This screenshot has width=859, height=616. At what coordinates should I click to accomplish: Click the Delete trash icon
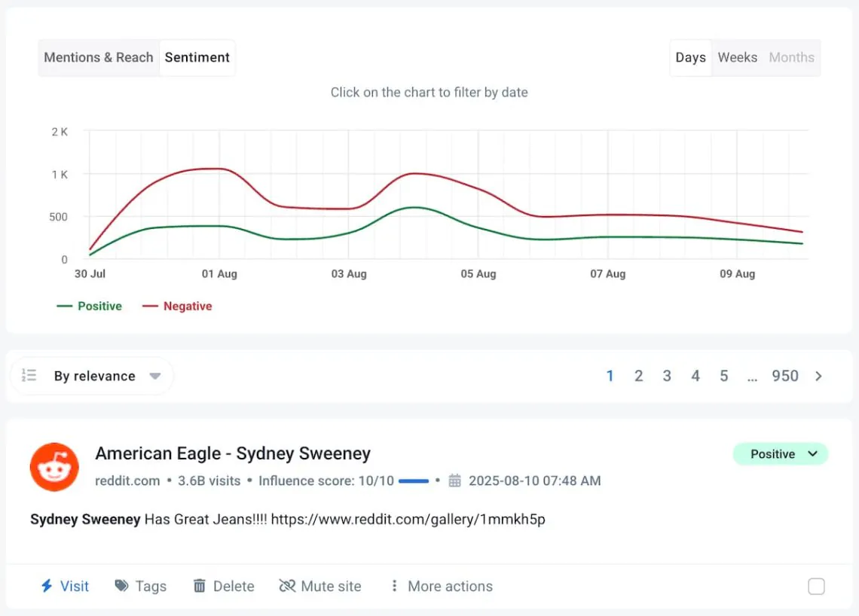click(200, 586)
